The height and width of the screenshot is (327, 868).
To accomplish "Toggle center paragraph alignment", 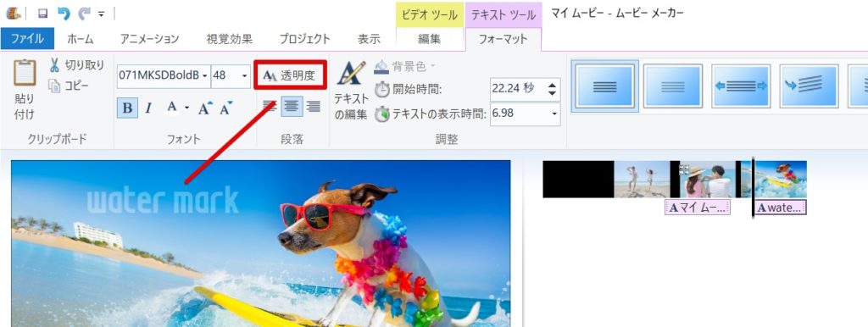I will pos(292,106).
